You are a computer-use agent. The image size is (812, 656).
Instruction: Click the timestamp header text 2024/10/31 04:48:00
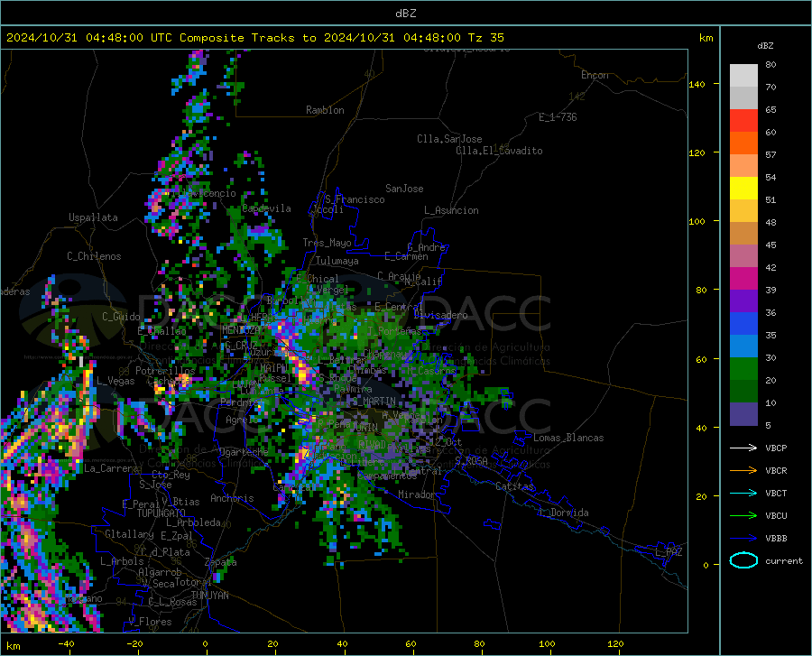pyautogui.click(x=75, y=38)
